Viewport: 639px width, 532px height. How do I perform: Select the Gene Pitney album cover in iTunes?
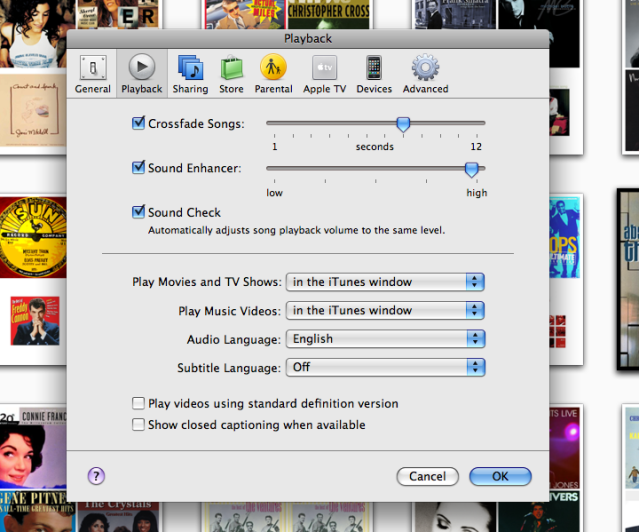click(37, 510)
